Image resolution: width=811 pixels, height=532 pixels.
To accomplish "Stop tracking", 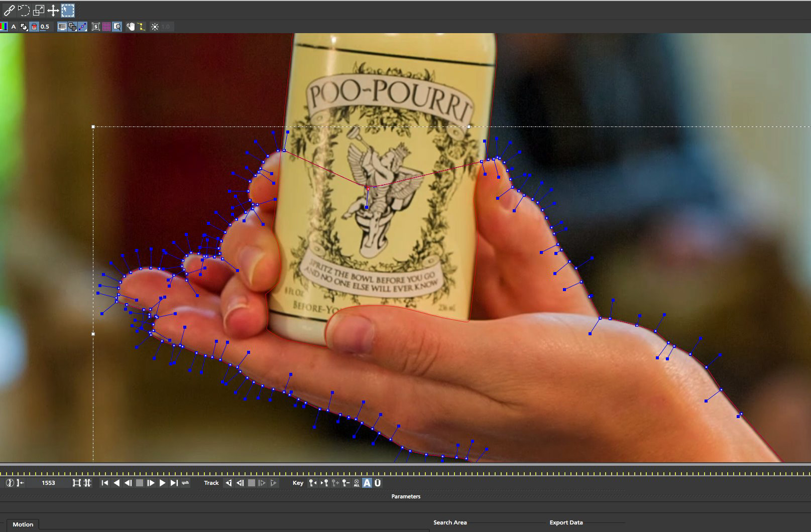I will click(252, 483).
